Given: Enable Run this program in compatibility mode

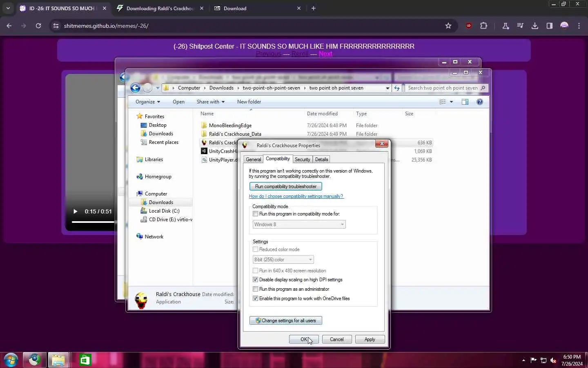Looking at the screenshot, I should point(255,214).
